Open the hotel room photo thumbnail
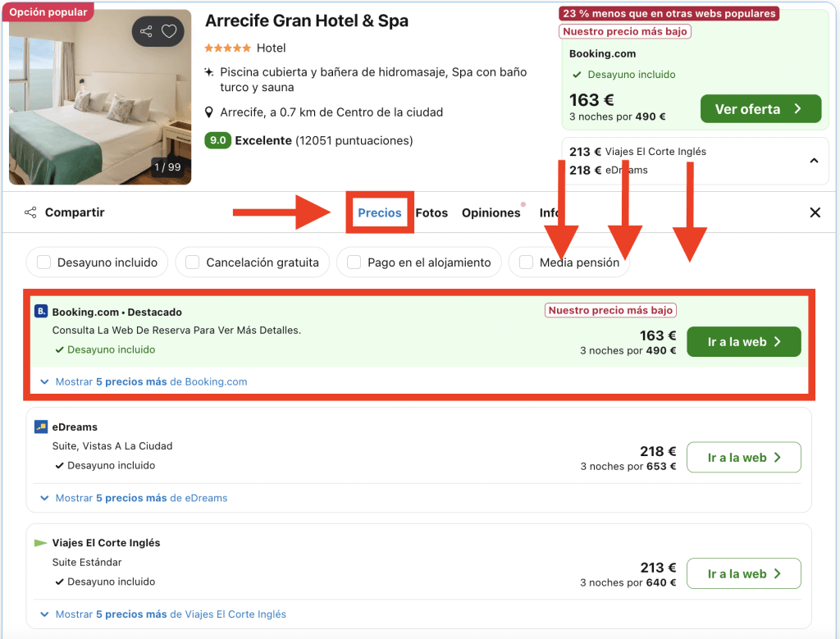This screenshot has width=840, height=639. point(100,97)
